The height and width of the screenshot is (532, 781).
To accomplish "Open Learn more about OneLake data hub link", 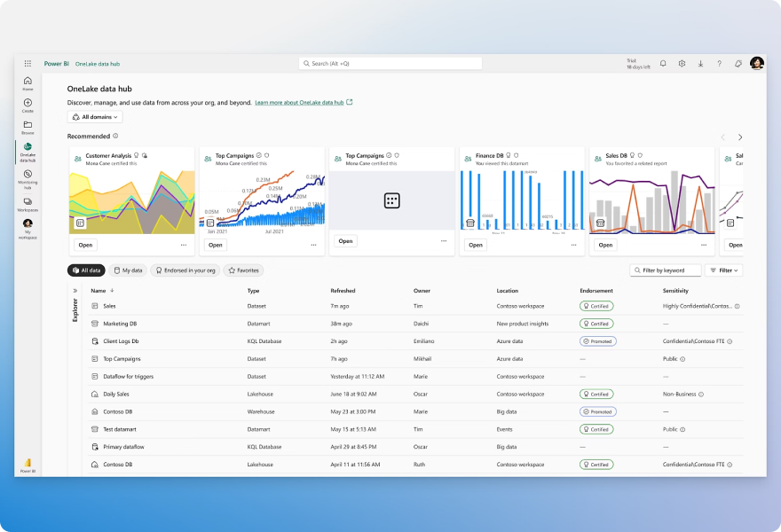I will (x=299, y=103).
